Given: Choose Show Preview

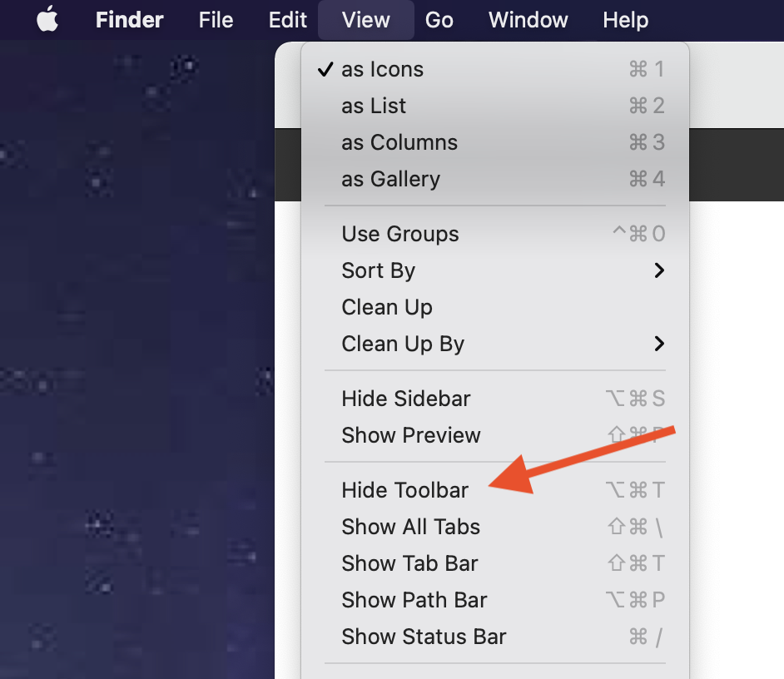Looking at the screenshot, I should click(x=495, y=435).
